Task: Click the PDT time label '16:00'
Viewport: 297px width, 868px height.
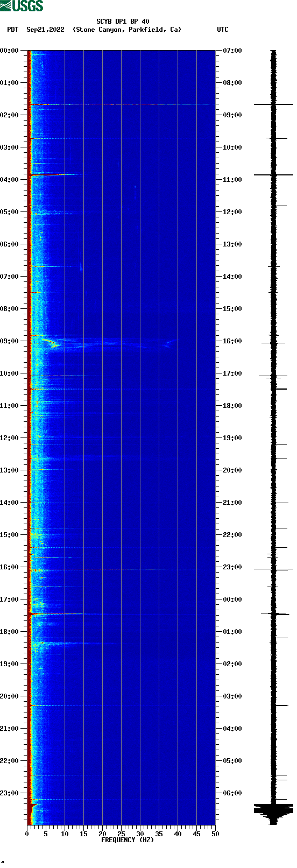Action: (10, 567)
